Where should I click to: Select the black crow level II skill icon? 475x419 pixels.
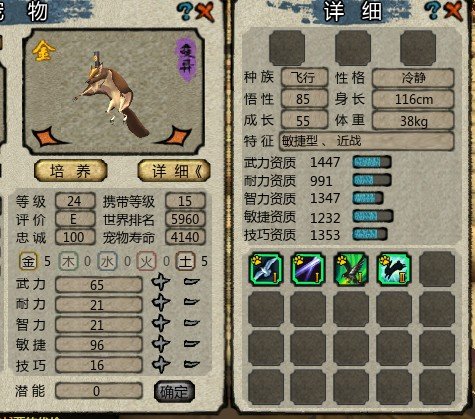click(394, 269)
